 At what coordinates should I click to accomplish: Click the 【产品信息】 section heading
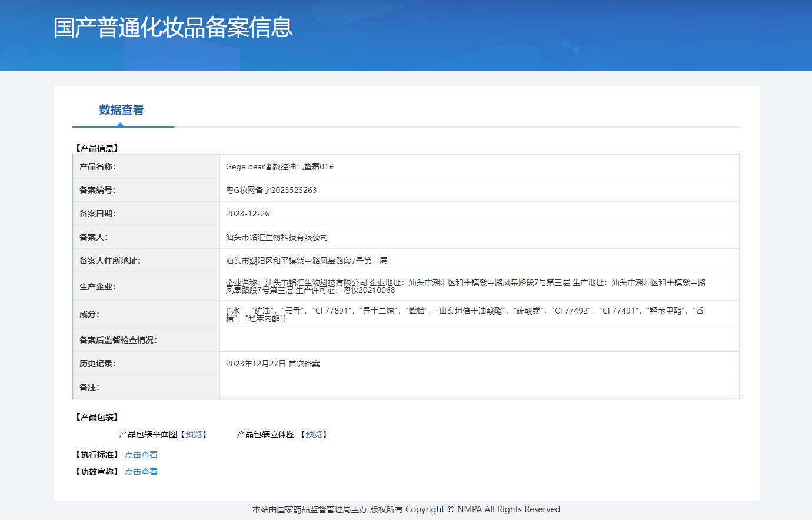pyautogui.click(x=97, y=148)
